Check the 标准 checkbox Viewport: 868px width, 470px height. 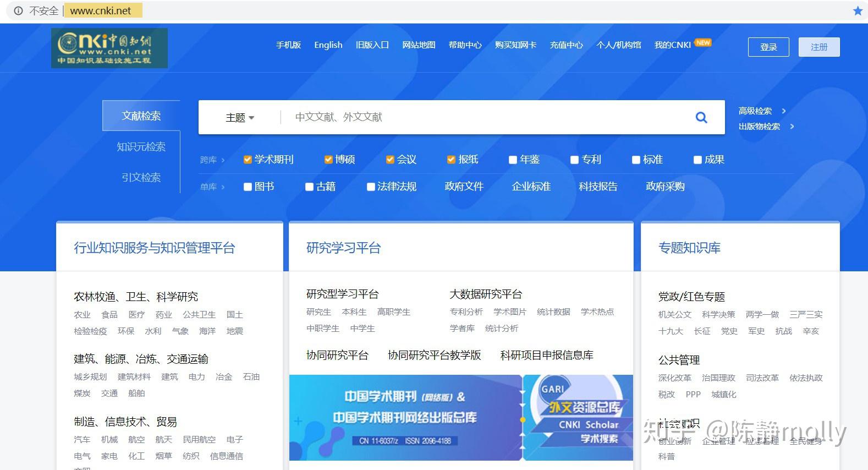point(636,160)
